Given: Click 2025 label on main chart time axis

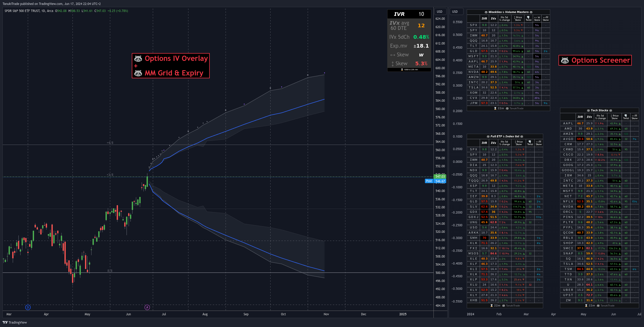Looking at the screenshot, I should coord(403,314).
